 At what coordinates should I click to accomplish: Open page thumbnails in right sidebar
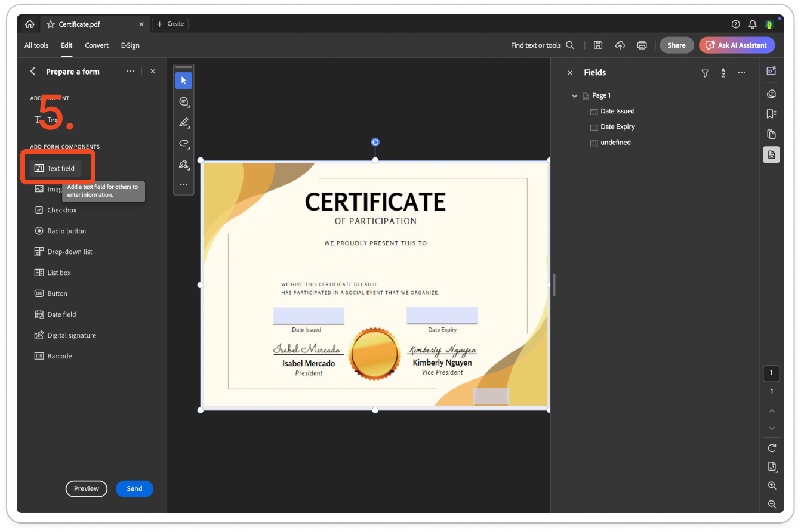(771, 134)
